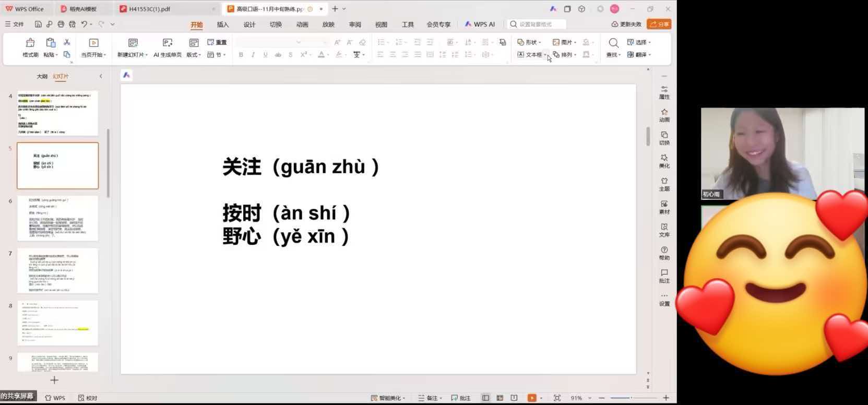This screenshot has height=405, width=868.
Task: Open 帮助 help in right sidebar
Action: (x=664, y=253)
